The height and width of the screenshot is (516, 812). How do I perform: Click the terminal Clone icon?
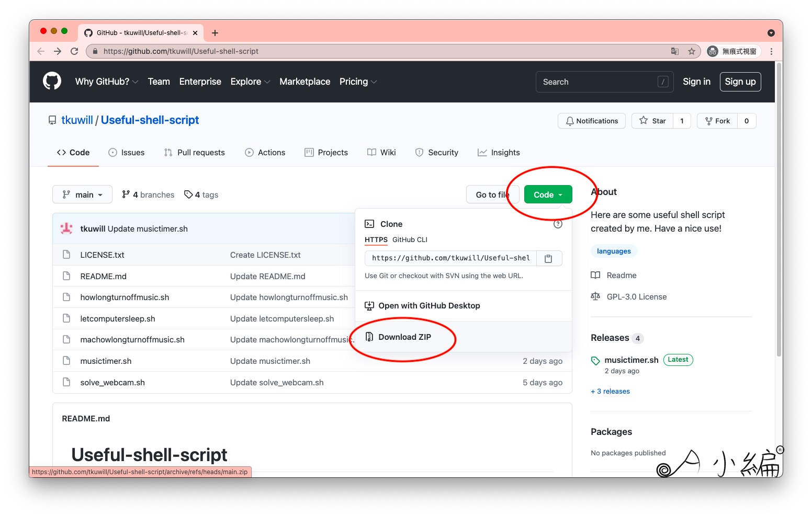(369, 224)
